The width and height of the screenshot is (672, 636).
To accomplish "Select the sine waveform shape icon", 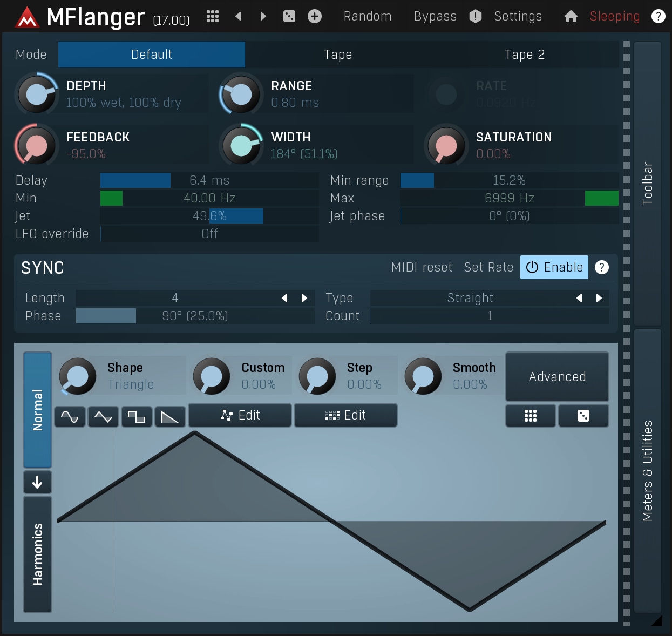I will pos(70,416).
